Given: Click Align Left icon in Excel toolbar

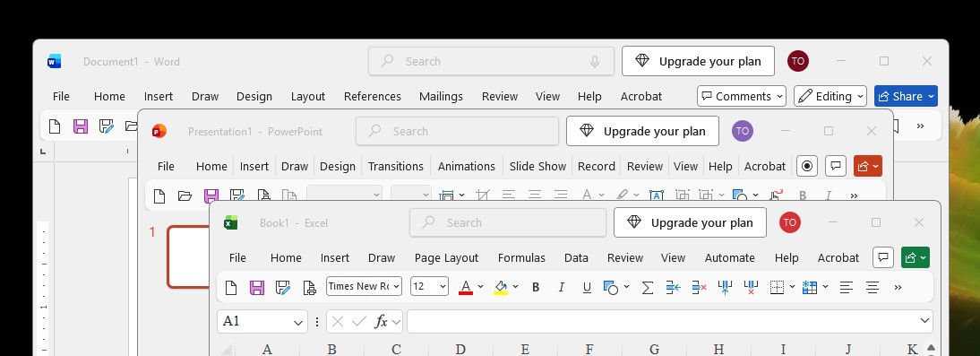Looking at the screenshot, I should click(x=847, y=287).
